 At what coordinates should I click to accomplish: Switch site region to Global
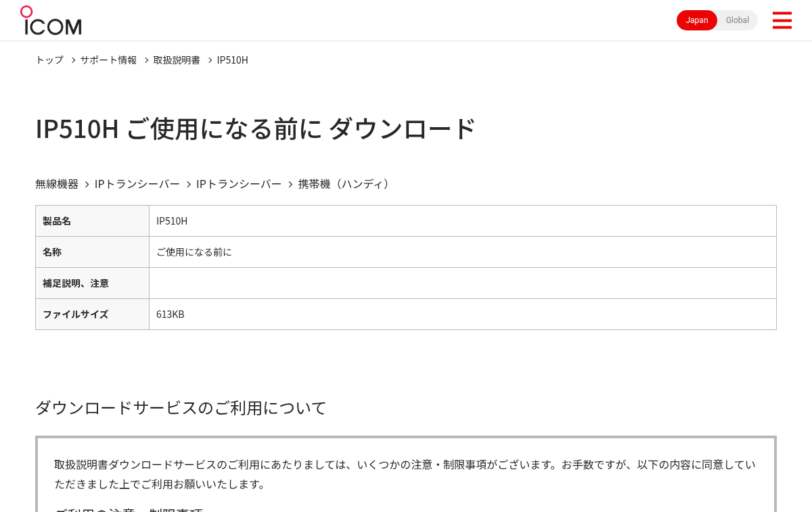click(x=738, y=20)
